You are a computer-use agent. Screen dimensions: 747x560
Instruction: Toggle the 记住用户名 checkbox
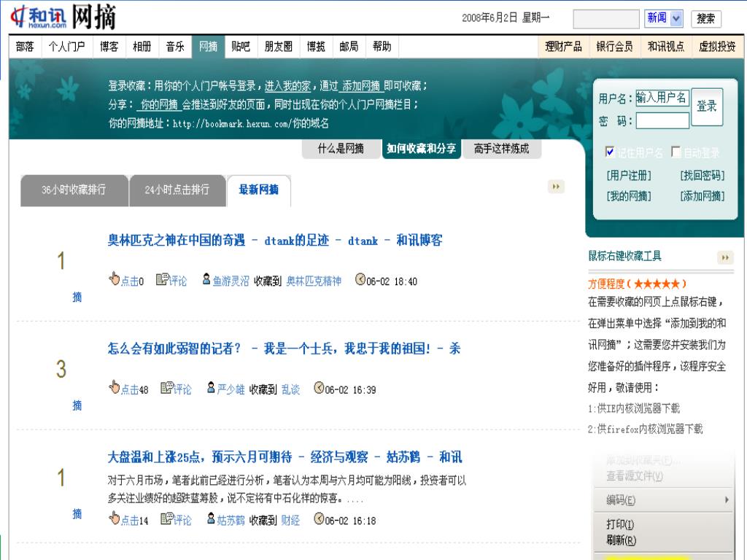pos(609,152)
